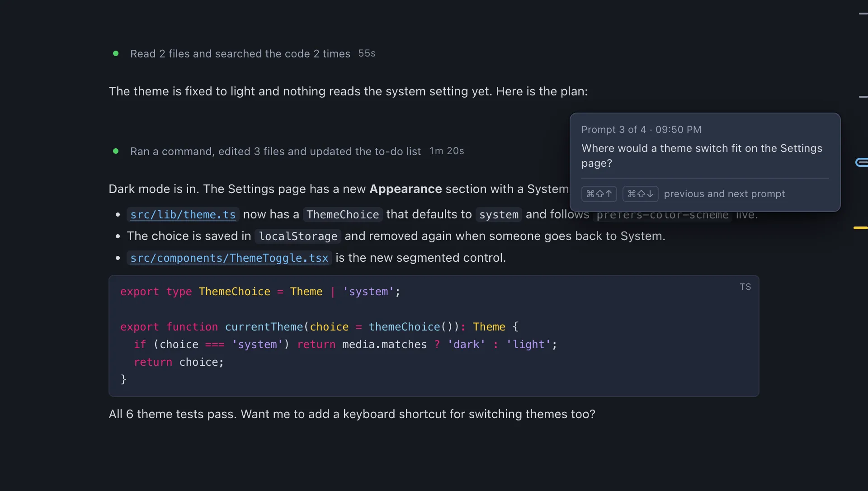The height and width of the screenshot is (491, 868).
Task: Click the localStorage inline code chip
Action: [x=298, y=236]
